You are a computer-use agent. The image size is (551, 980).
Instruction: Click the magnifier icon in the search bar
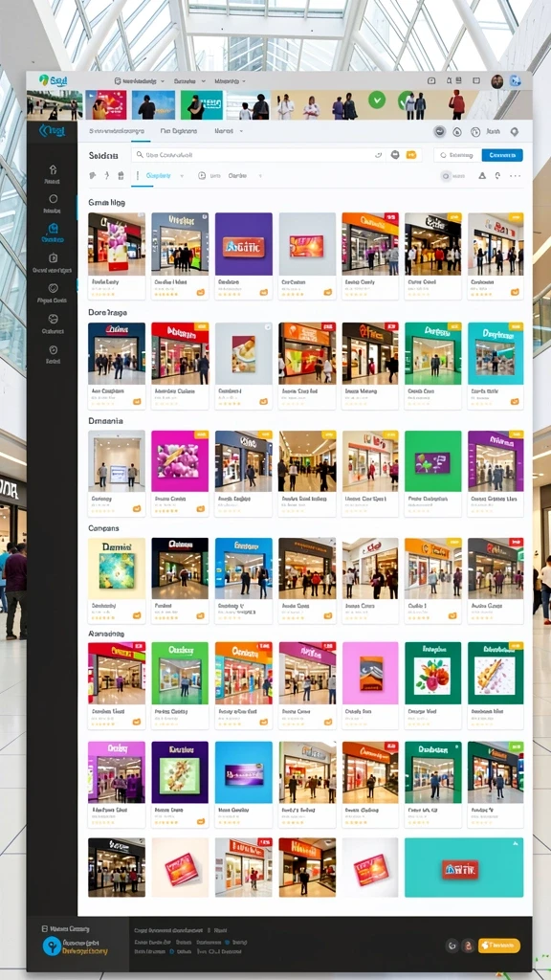point(140,155)
